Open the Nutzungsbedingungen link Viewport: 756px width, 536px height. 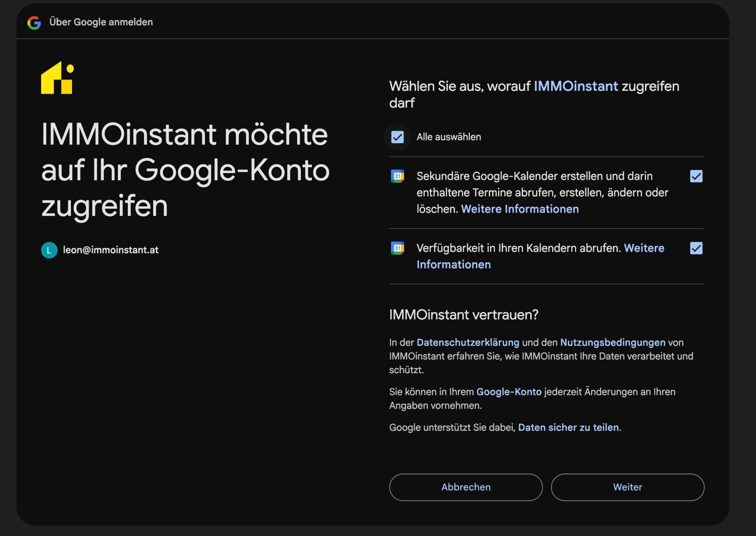tap(612, 343)
